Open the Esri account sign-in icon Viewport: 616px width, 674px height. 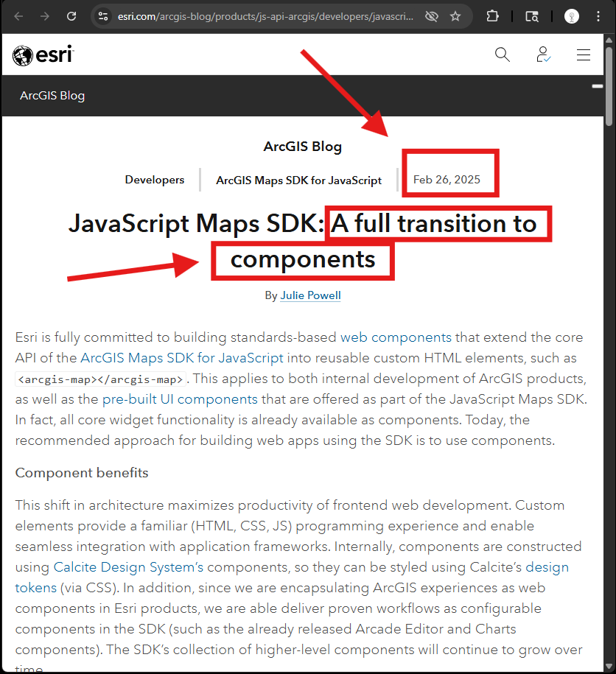click(543, 55)
